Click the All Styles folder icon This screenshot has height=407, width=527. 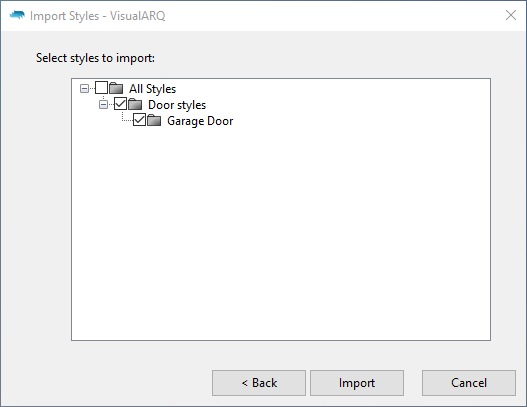coord(116,88)
